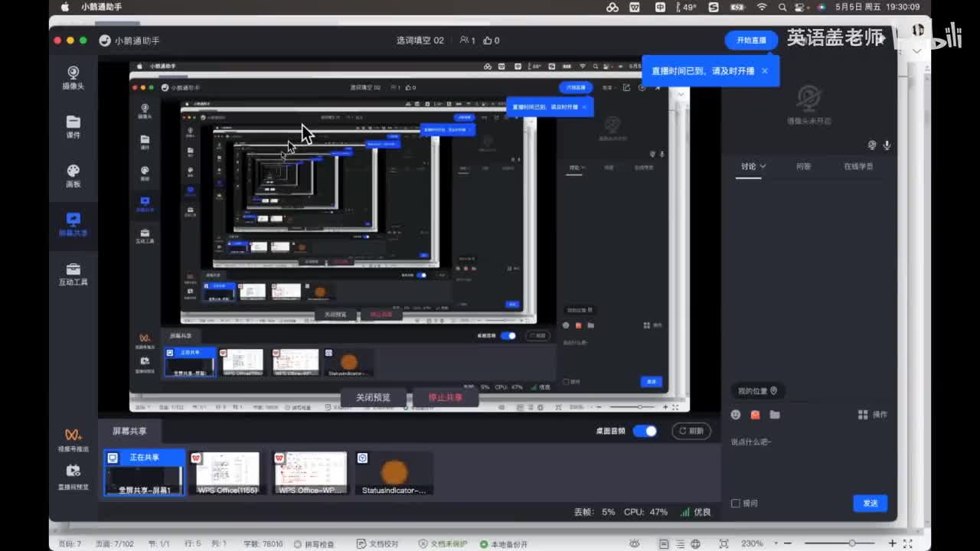
Task: Select 屏幕共享 in the left sidebar
Action: (73, 225)
